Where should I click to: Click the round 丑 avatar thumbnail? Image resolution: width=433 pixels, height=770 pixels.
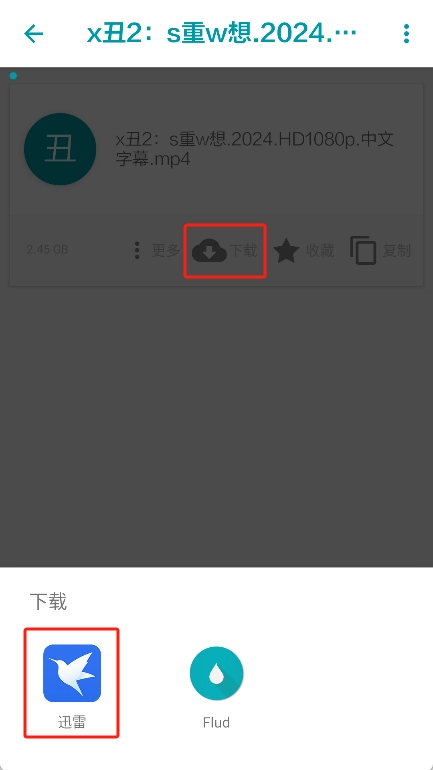(x=60, y=149)
